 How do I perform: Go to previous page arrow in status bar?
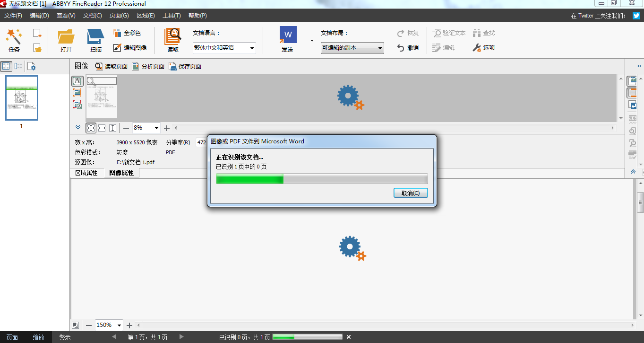pos(114,337)
